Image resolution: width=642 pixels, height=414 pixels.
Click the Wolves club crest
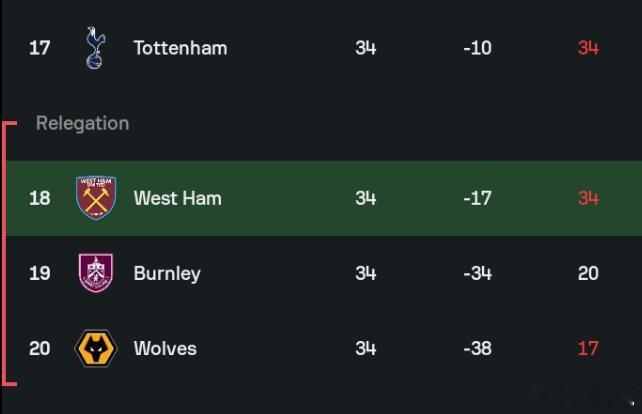96,348
